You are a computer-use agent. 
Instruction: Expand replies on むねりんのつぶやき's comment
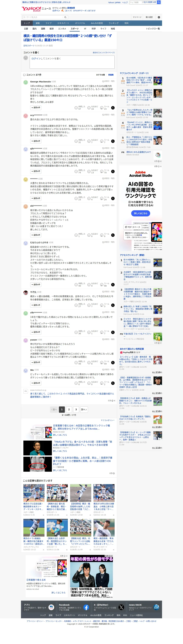[x=36, y=285]
